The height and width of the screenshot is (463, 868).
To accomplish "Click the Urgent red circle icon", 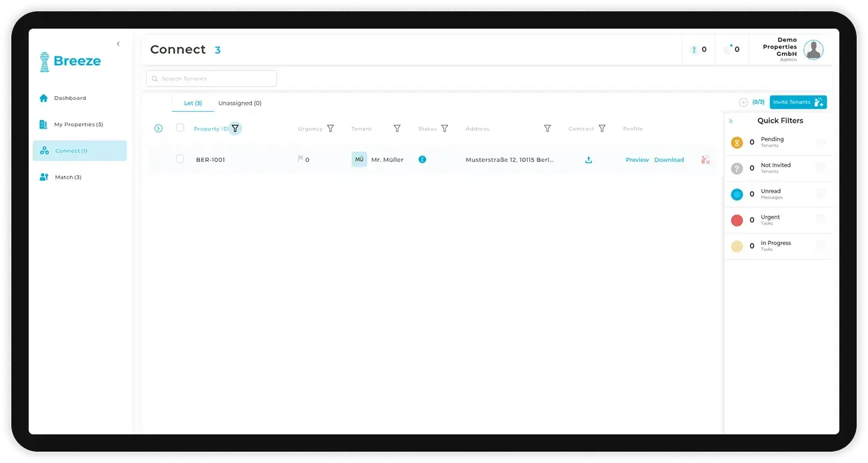I will pos(737,220).
